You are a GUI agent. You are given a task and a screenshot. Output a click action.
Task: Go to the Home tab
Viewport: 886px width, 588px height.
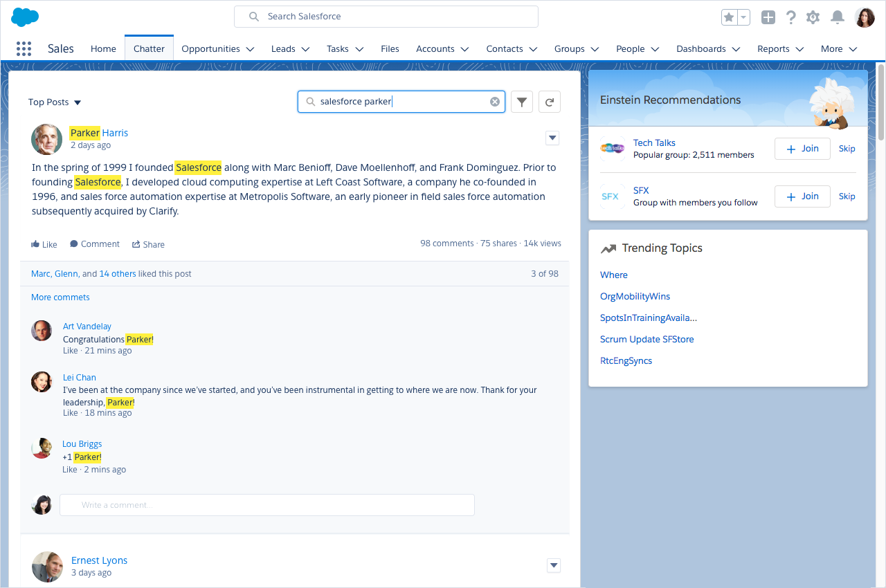(103, 49)
